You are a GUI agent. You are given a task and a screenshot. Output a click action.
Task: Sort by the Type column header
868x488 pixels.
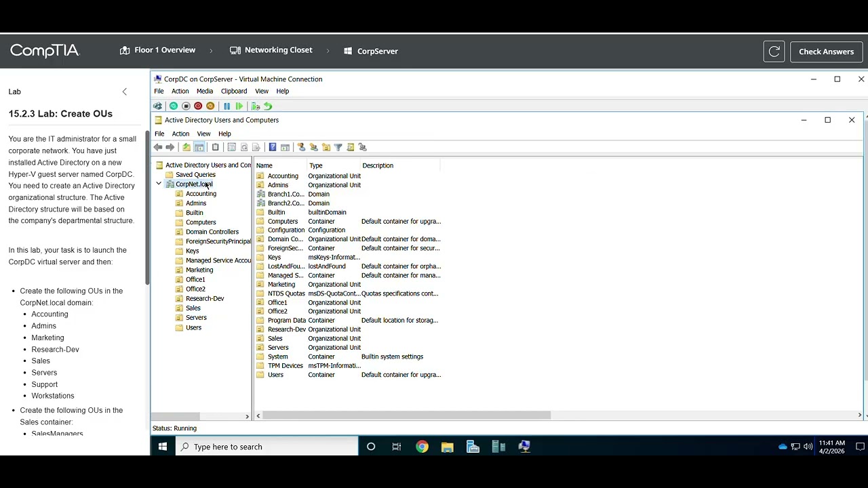tap(334, 165)
